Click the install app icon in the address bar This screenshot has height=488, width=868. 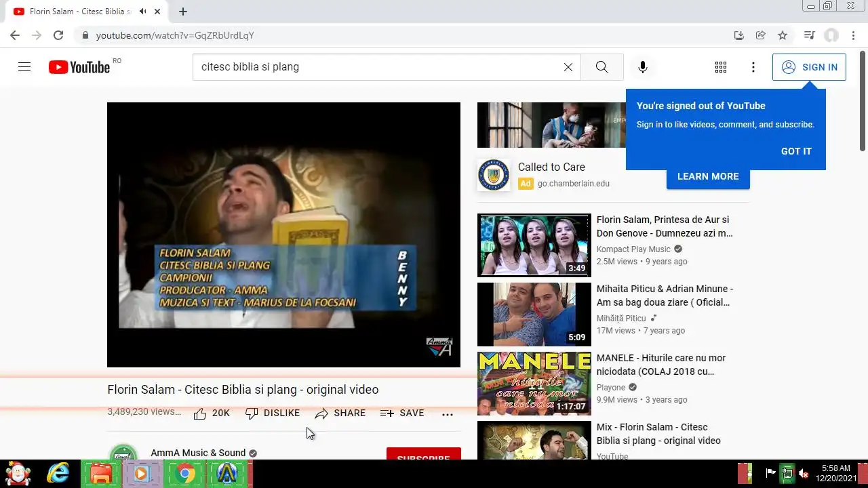pyautogui.click(x=739, y=35)
